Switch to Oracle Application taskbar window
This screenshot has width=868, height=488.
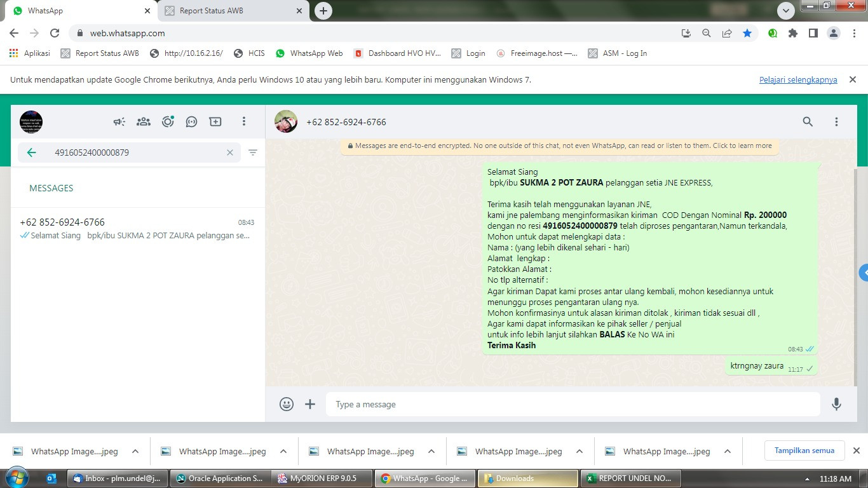pos(220,478)
